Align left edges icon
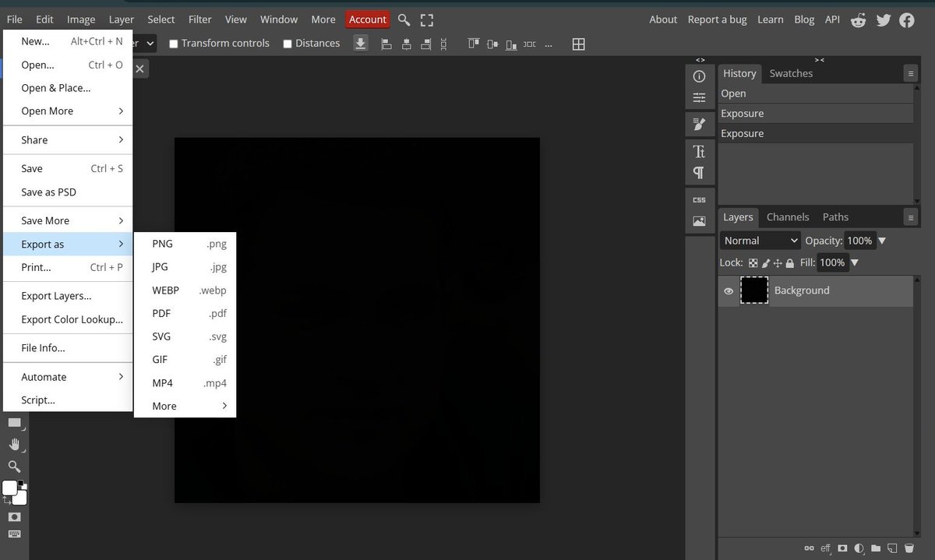 (x=386, y=44)
